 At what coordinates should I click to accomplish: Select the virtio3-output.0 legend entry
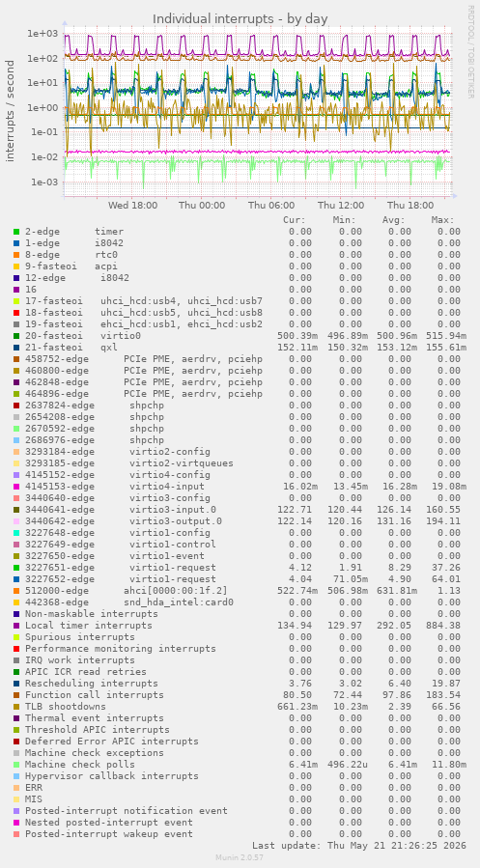click(124, 521)
